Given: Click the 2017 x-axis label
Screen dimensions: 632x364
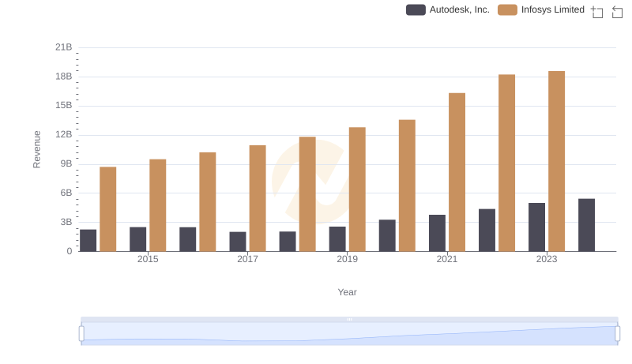Looking at the screenshot, I should (x=247, y=259).
